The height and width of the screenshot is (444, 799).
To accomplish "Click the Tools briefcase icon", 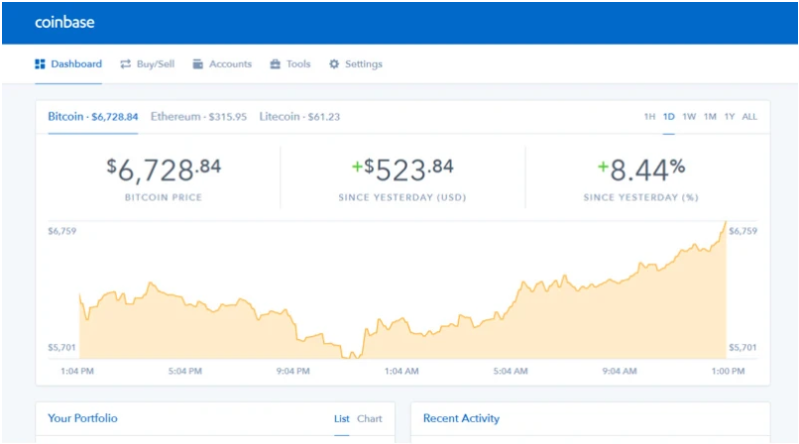I will coord(275,64).
